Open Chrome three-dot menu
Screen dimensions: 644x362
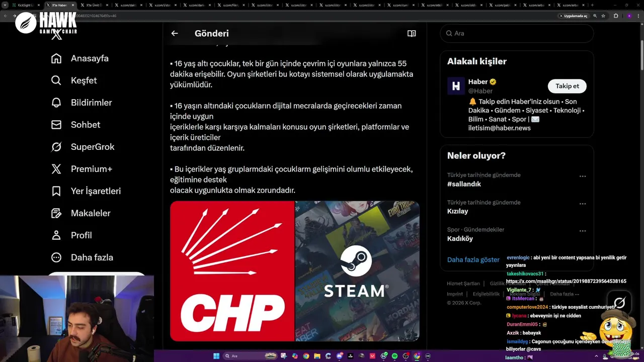click(638, 16)
